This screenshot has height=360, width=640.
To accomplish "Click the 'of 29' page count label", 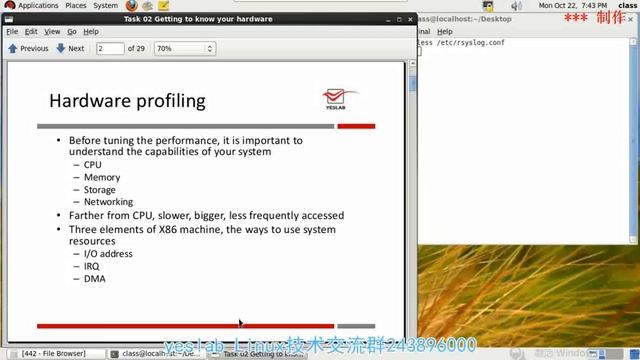I will 136,49.
